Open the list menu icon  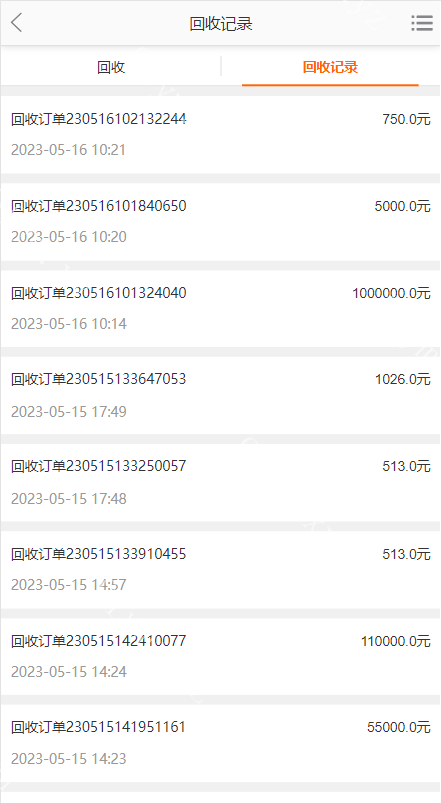422,23
